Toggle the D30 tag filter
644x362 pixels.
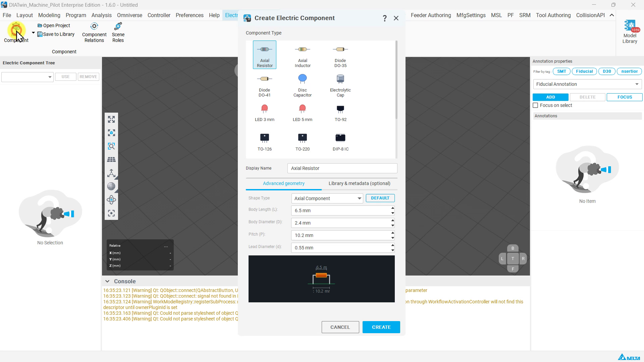607,71
